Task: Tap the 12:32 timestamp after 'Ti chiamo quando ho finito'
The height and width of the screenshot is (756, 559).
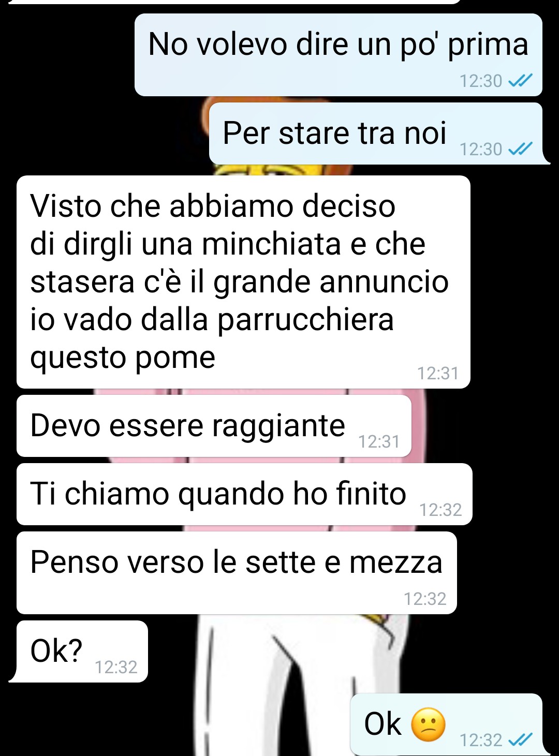Action: click(x=440, y=510)
